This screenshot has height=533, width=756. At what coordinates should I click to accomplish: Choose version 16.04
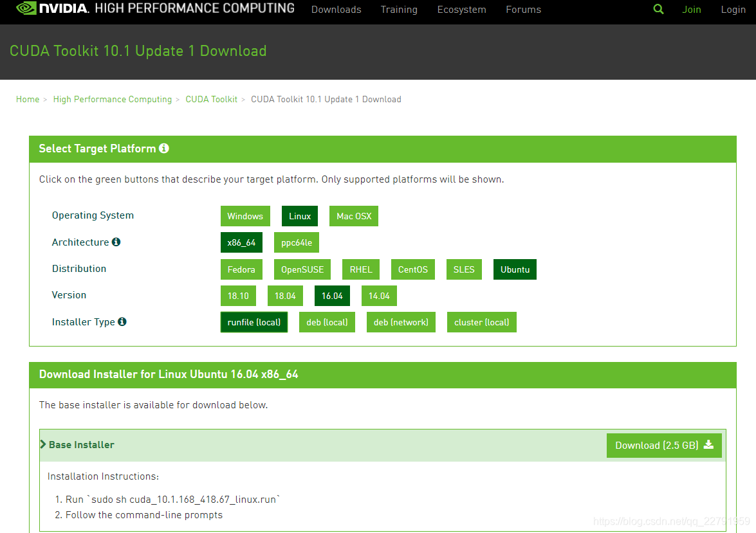point(332,296)
